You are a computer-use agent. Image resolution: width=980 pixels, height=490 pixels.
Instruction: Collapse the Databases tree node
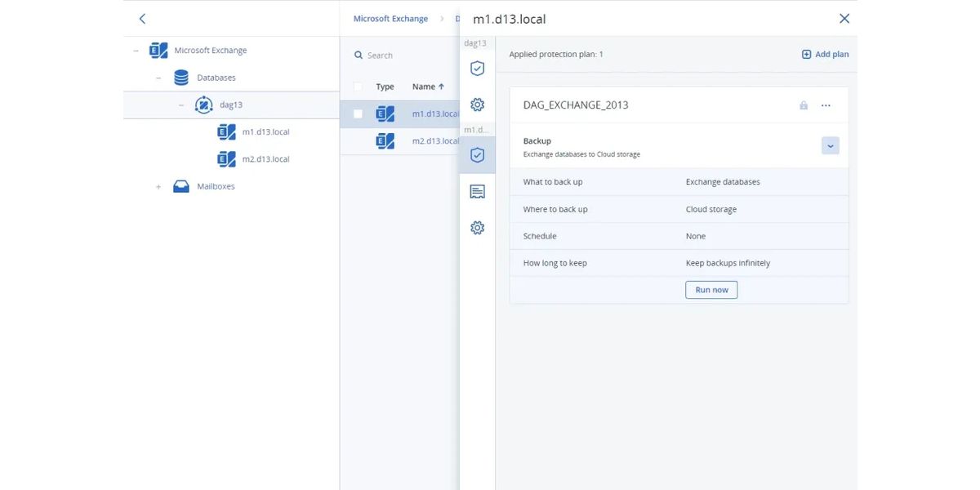[x=158, y=78]
